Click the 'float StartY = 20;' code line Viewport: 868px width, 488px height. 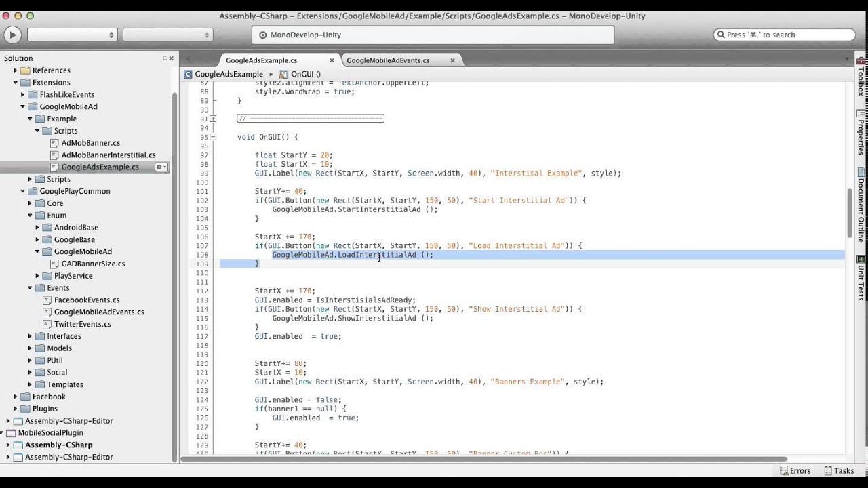tap(294, 155)
